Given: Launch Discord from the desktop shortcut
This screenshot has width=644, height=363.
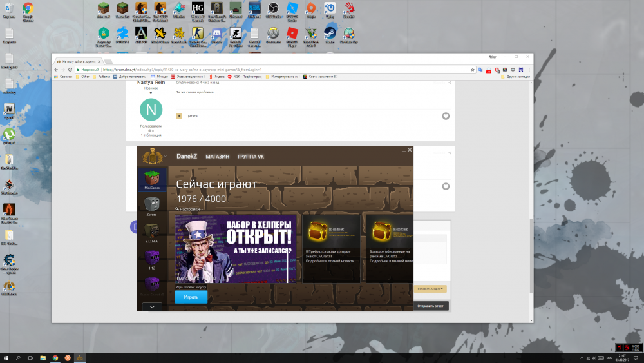Looking at the screenshot, I should click(x=217, y=32).
